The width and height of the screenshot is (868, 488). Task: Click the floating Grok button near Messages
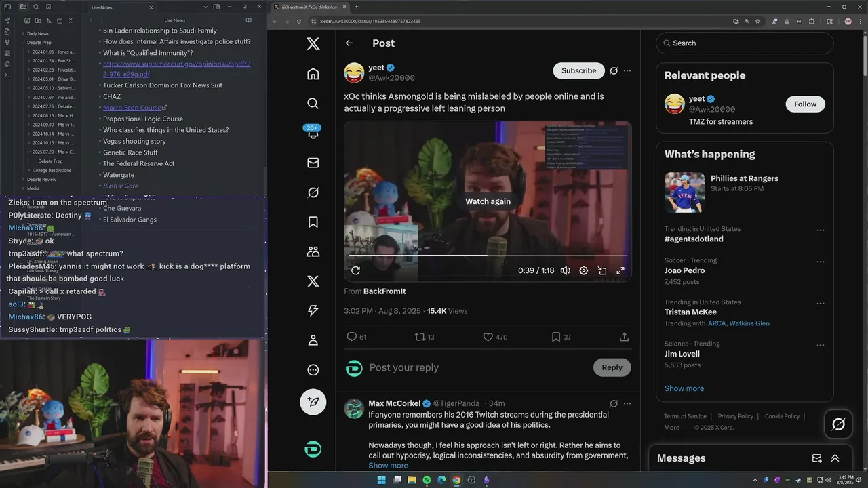[x=838, y=424]
